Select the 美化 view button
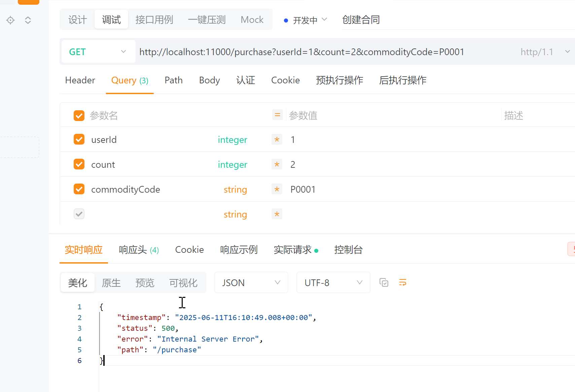Screen dimensions: 575x392 [78, 282]
